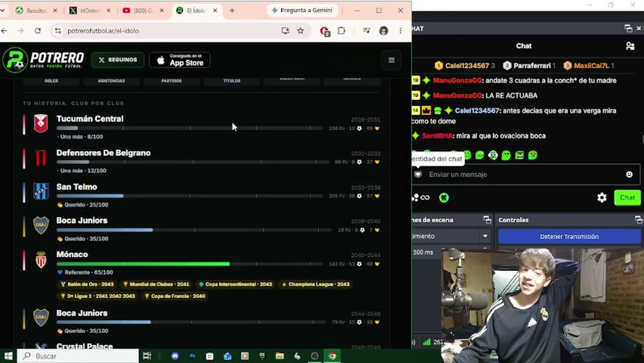
Task: Click Detener Transmisión button in OBS
Action: (x=569, y=236)
